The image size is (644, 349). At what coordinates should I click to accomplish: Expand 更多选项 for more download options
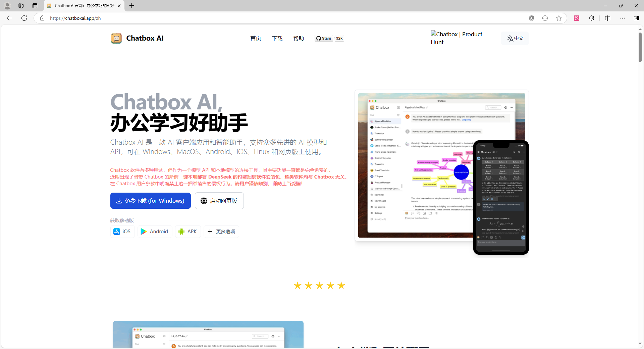pos(221,232)
